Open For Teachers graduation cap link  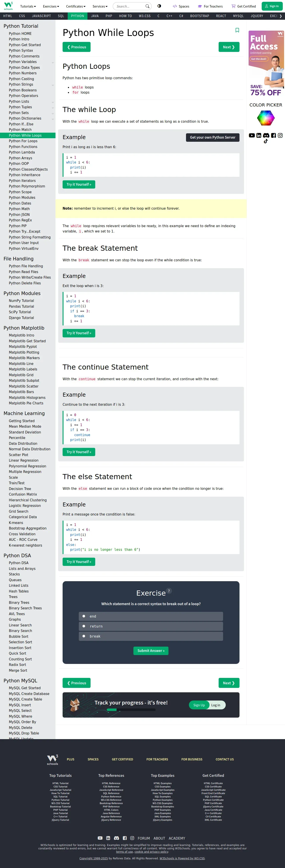(x=210, y=6)
